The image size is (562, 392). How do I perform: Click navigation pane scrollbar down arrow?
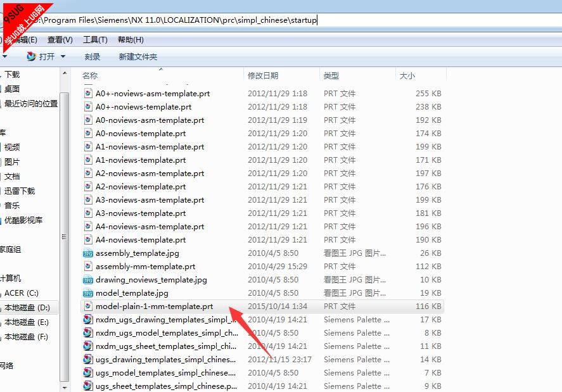tap(65, 388)
